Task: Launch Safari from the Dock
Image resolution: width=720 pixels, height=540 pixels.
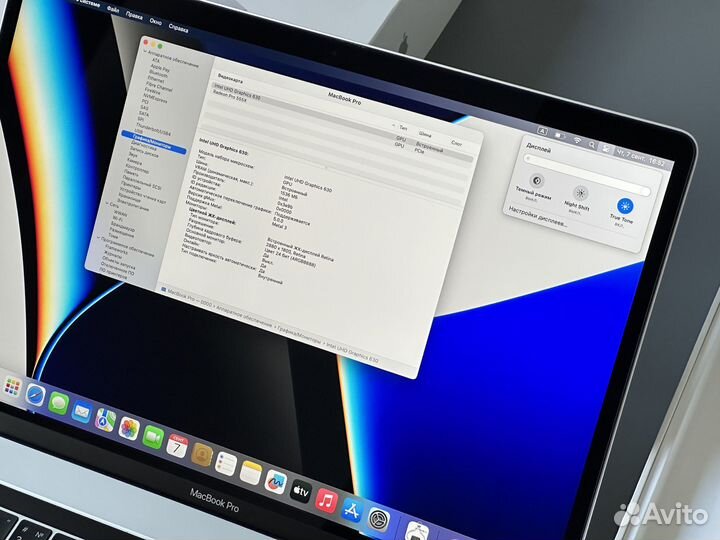Action: pyautogui.click(x=35, y=395)
